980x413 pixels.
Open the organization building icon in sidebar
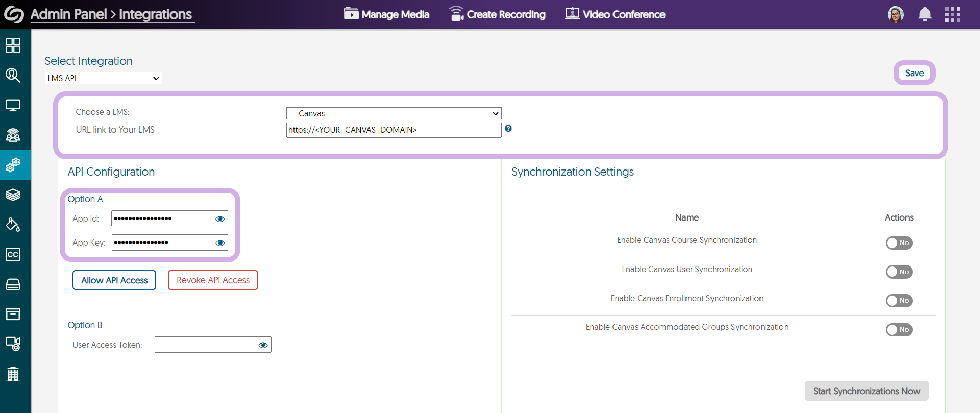click(x=13, y=374)
